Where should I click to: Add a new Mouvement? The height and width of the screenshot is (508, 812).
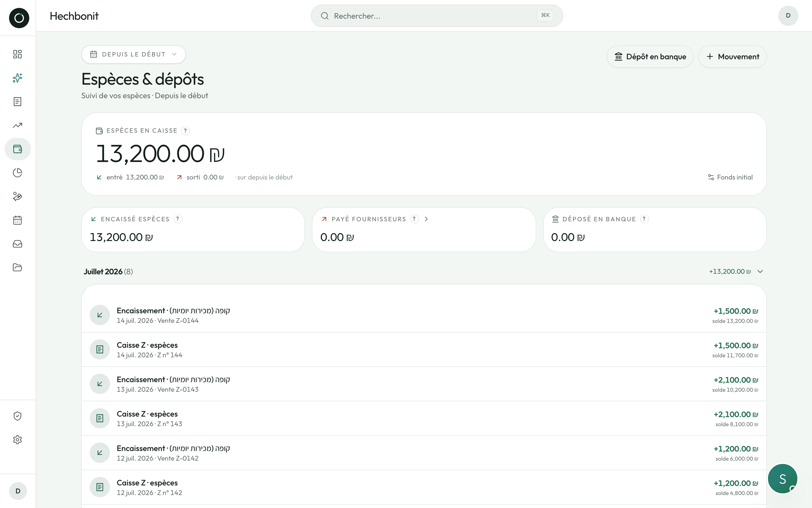tap(732, 56)
